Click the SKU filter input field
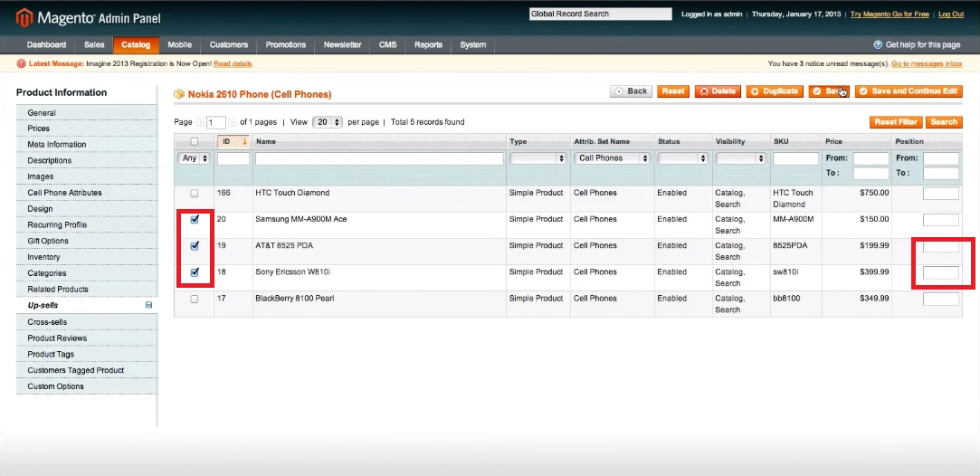Screen dimensions: 980x476 click(795, 158)
